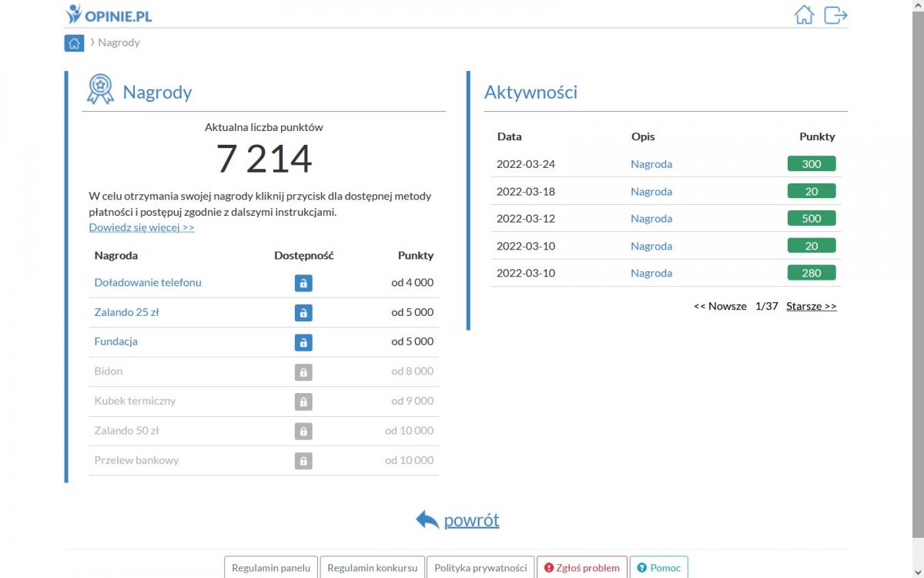Report an issue with Zgłoś problem
Image resolution: width=924 pixels, height=578 pixels.
pos(581,567)
